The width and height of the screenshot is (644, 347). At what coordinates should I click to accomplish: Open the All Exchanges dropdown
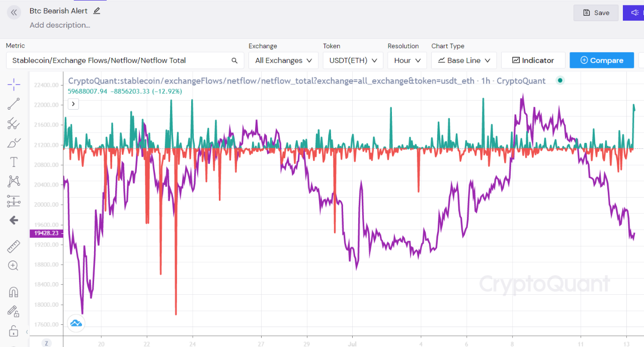pos(283,60)
